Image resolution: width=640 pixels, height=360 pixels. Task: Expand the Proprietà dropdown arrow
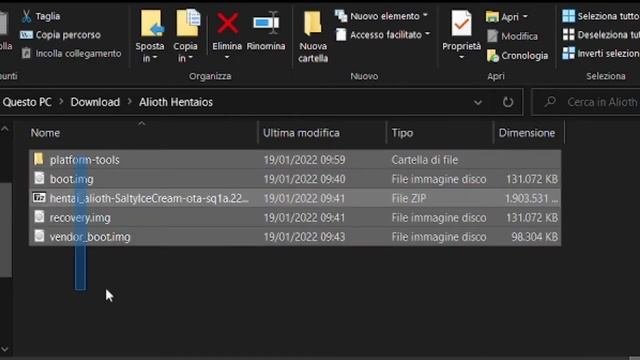click(461, 57)
